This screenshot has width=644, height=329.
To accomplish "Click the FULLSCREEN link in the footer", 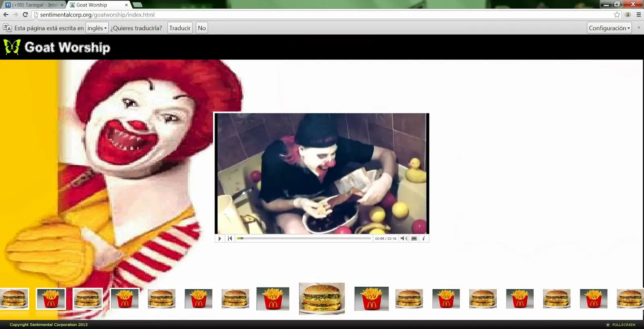I will coord(623,325).
